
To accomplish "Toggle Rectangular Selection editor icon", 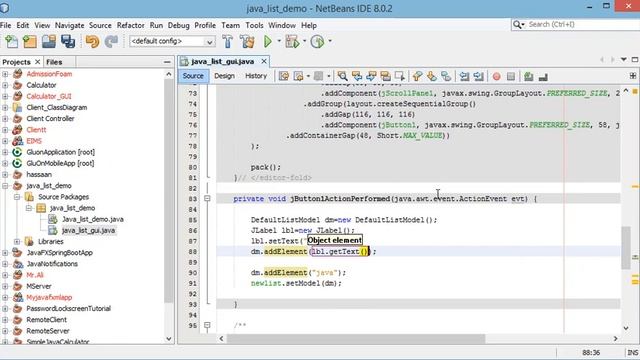I will pyautogui.click(x=400, y=76).
